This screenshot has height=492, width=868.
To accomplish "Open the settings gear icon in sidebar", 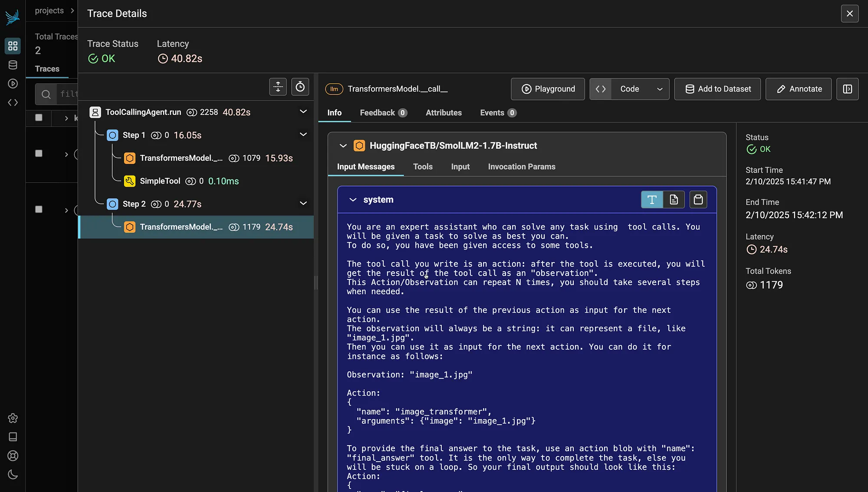I will point(13,418).
